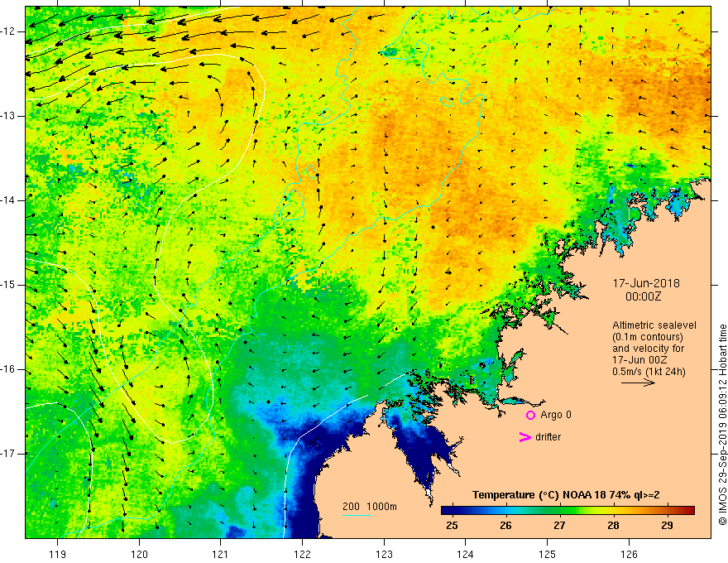728x563 pixels.
Task: Click the temperature colorbar gradient
Action: point(568,511)
